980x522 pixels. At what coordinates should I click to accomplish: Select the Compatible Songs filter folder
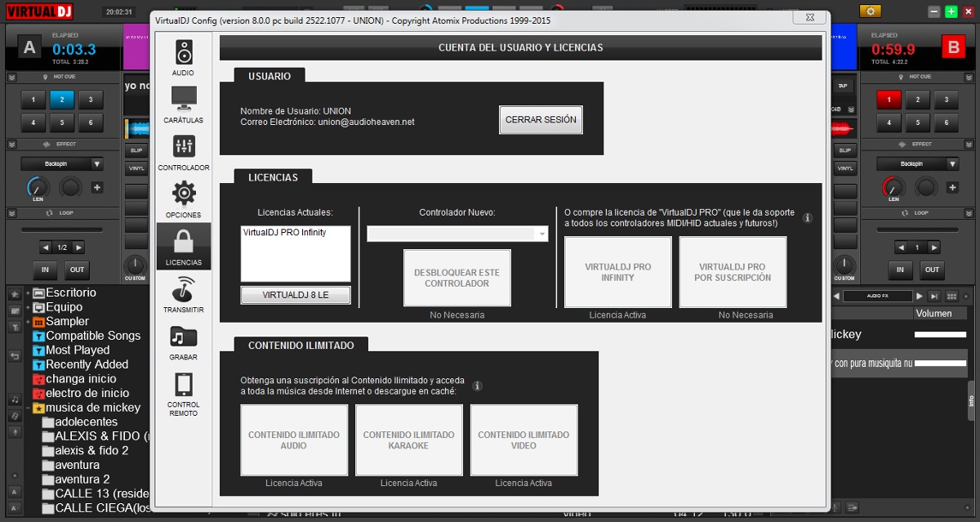point(86,336)
